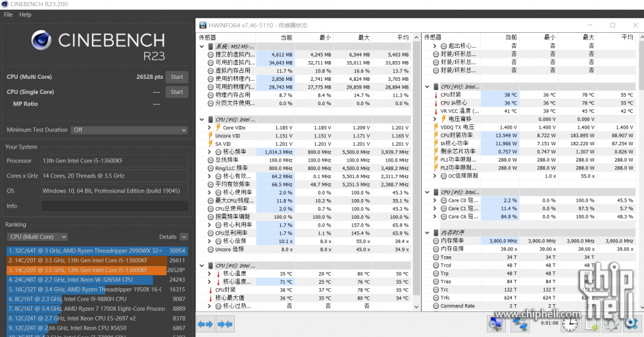This screenshot has width=644, height=337.
Task: Expand the 核心频率 row
Action: (x=209, y=152)
